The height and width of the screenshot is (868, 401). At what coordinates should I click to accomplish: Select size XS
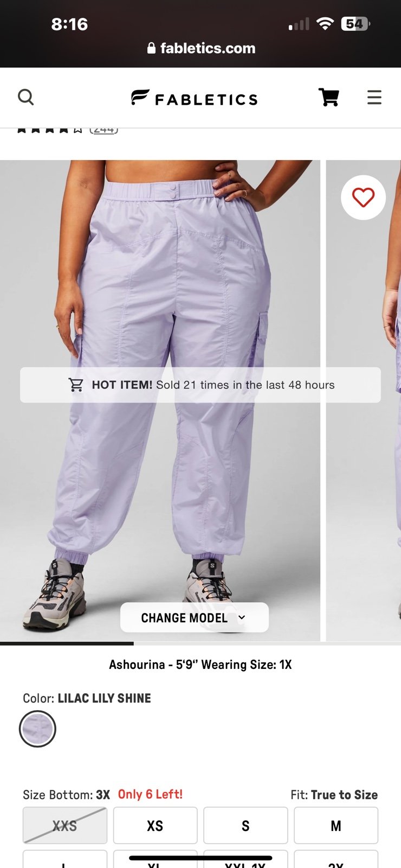(x=155, y=825)
